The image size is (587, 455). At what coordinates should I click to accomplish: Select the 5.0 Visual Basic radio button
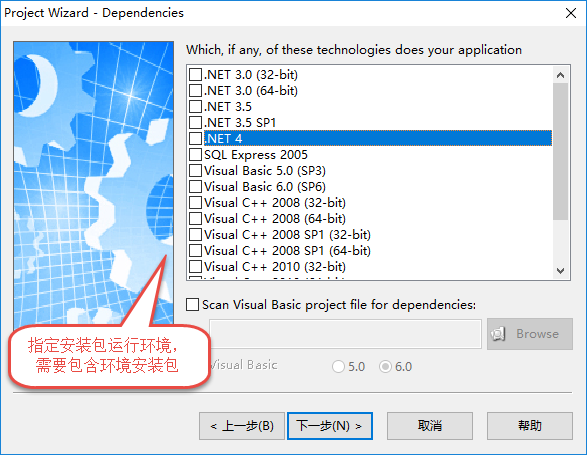point(338,367)
